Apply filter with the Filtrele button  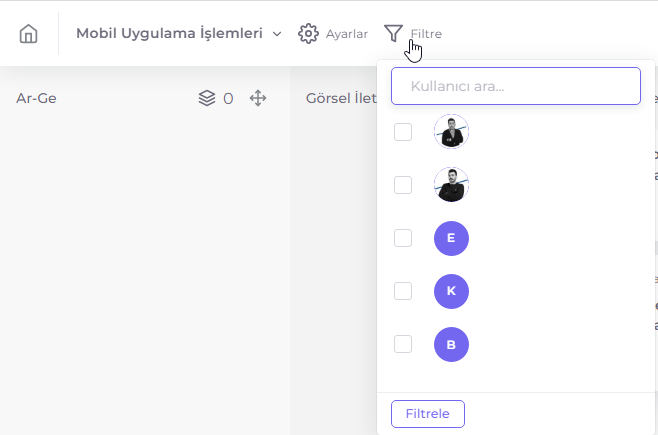(x=428, y=414)
